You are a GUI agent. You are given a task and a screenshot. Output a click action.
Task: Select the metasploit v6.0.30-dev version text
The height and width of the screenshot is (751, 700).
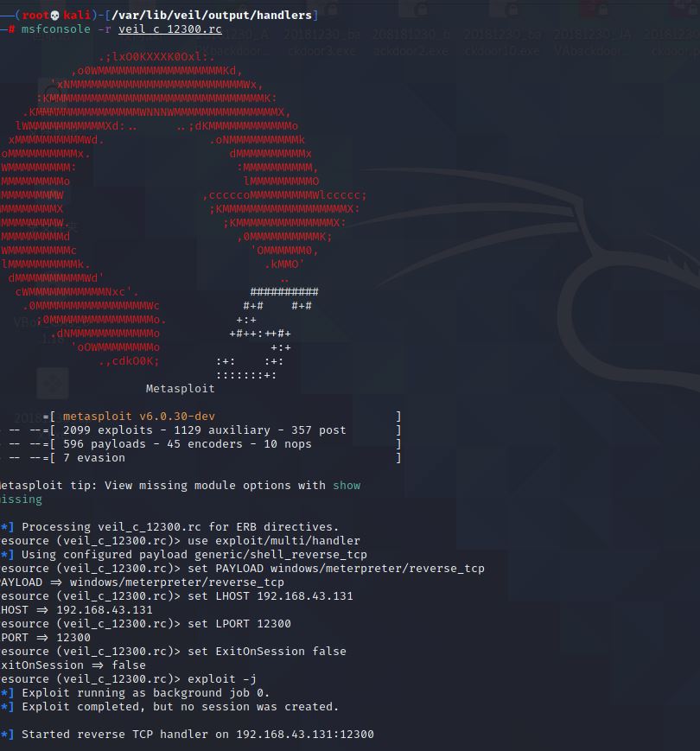[139, 417]
